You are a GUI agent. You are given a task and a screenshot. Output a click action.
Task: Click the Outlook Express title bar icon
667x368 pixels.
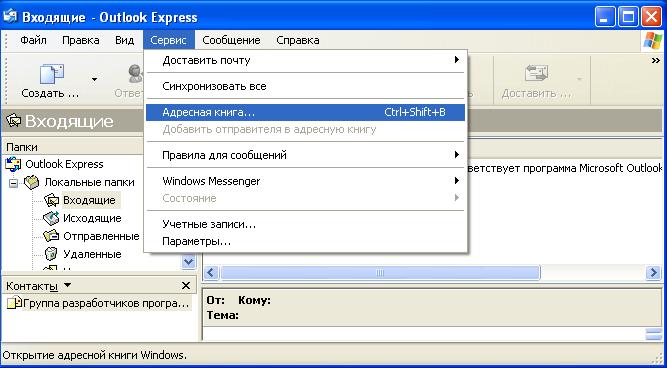tap(10, 17)
